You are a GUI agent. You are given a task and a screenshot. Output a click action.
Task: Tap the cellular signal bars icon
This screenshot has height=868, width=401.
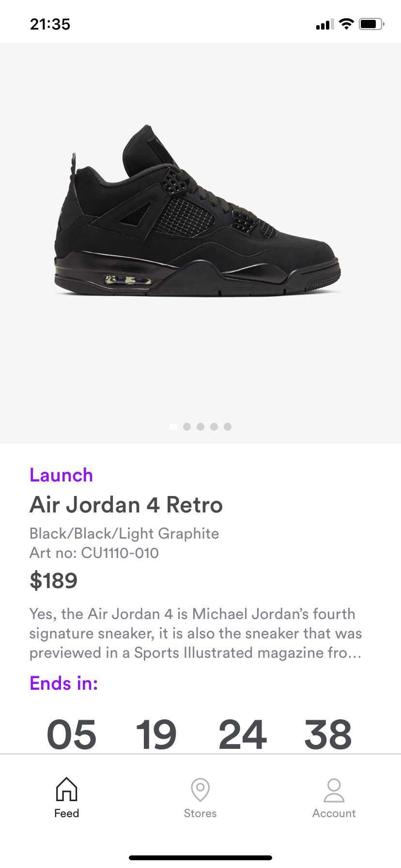[x=324, y=24]
